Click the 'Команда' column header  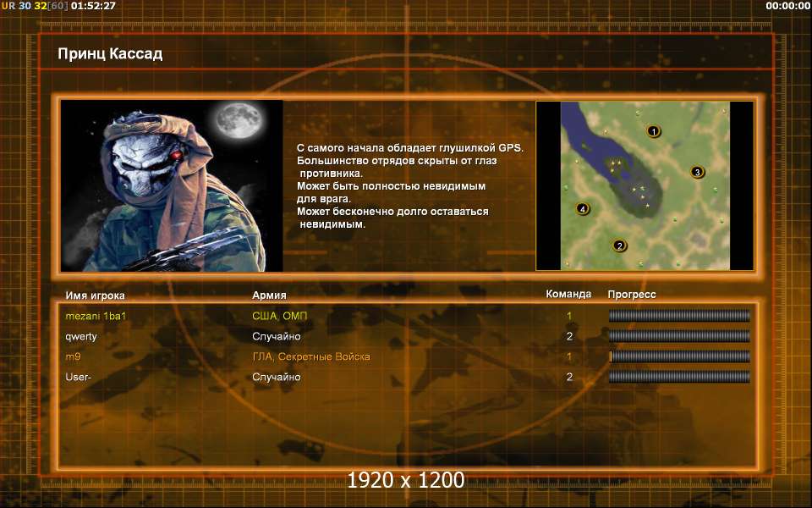coord(568,295)
